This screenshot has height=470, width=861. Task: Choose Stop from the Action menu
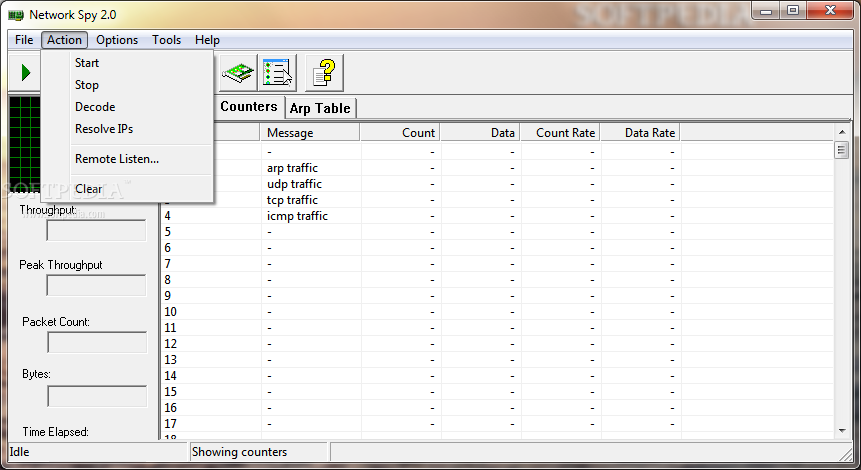[x=127, y=85]
